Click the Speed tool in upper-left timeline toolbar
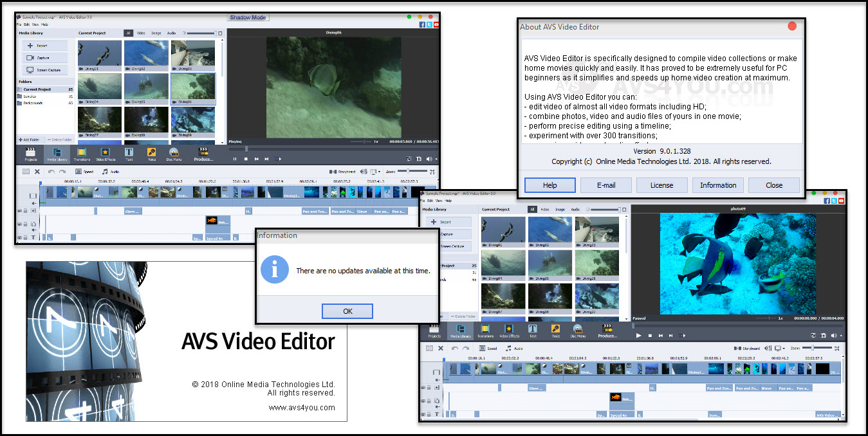This screenshot has width=868, height=436. coord(84,172)
